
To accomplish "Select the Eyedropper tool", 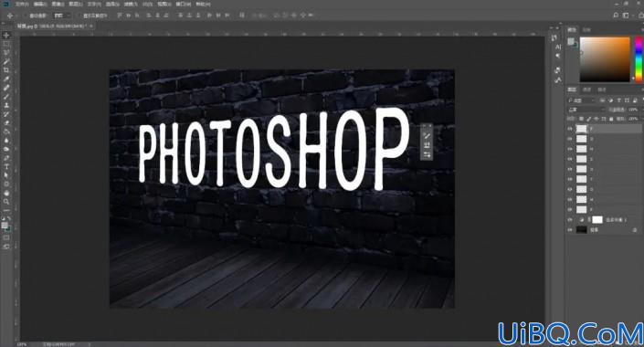I will point(6,79).
